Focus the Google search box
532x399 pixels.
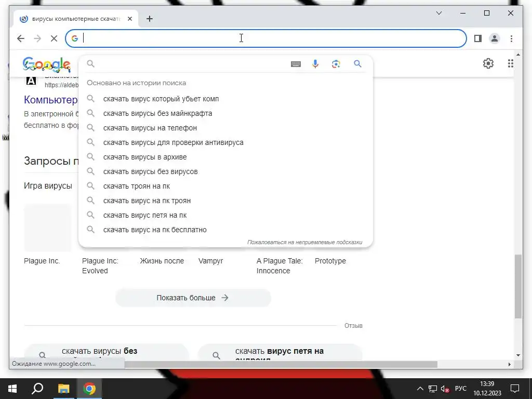point(190,64)
